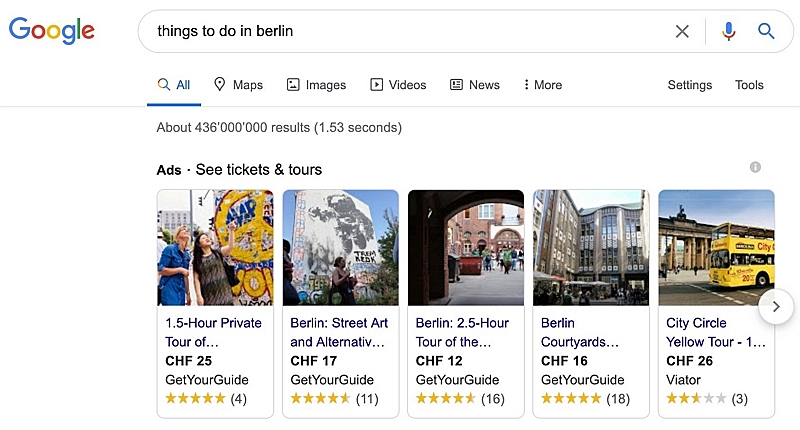Open the Berlin Courtyards link
800x430 pixels.
point(580,332)
